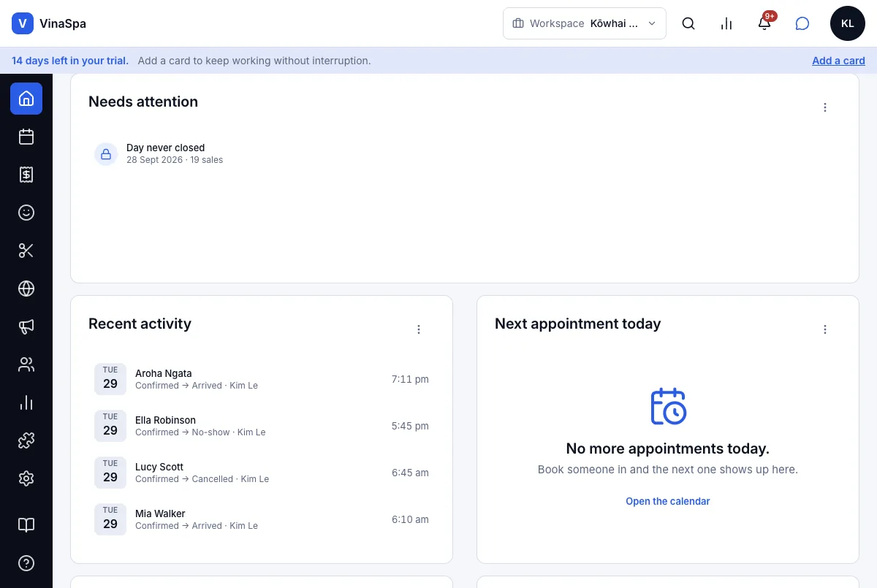
Task: Open the Services scissors sidebar icon
Action: click(x=26, y=251)
